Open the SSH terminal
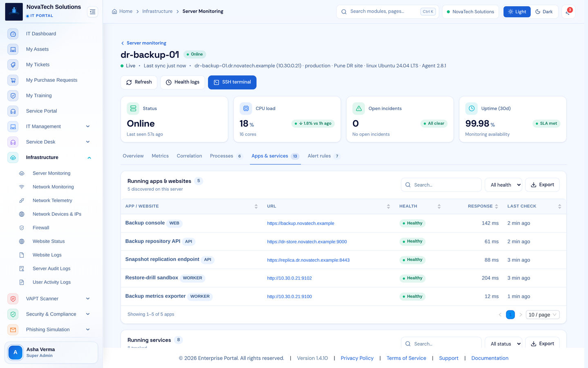Screen dimensions: 588x368 [232, 82]
